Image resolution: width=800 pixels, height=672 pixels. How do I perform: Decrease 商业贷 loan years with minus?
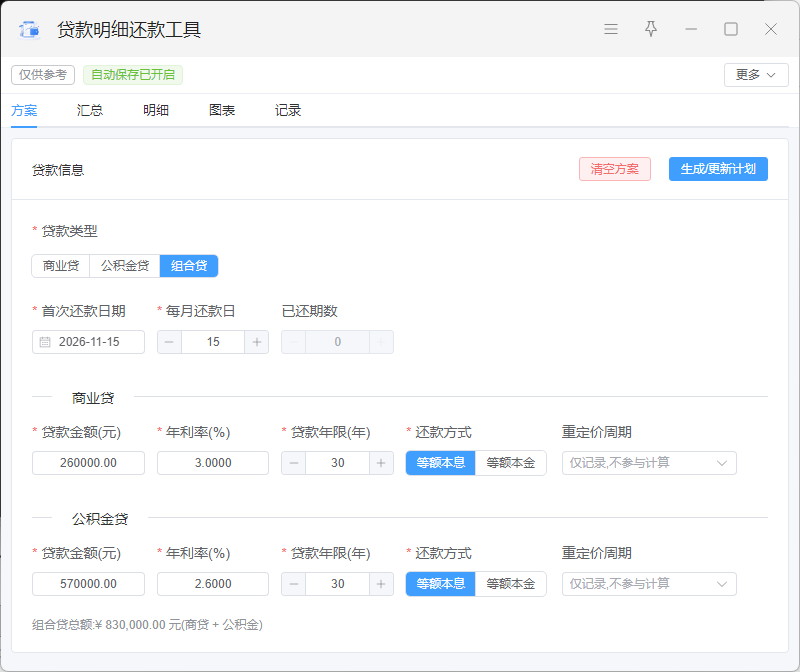(294, 463)
